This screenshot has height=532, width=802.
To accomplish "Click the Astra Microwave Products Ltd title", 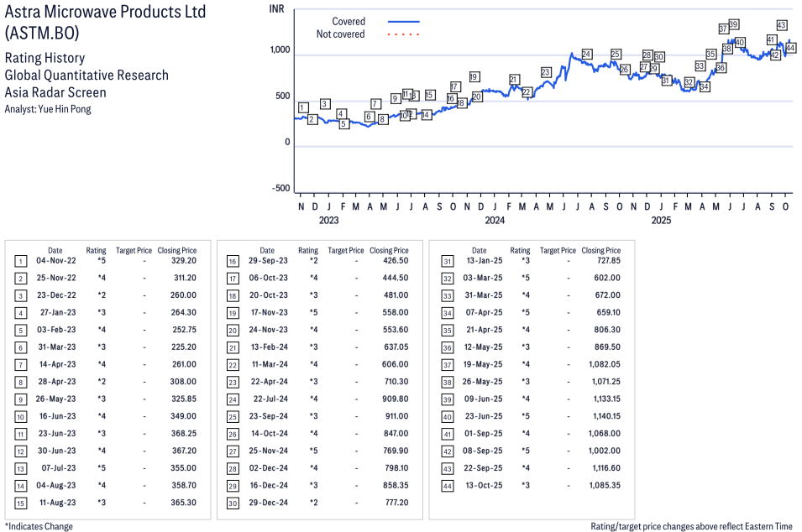I will [105, 13].
